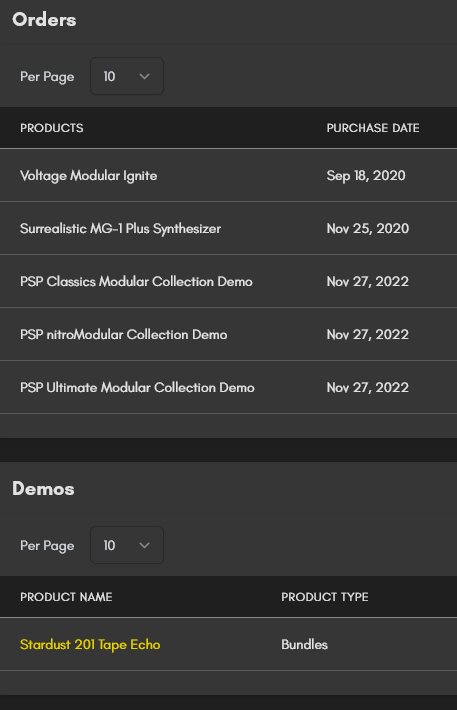Click Bundles product type cell
Screen dimensions: 457x710
304,644
